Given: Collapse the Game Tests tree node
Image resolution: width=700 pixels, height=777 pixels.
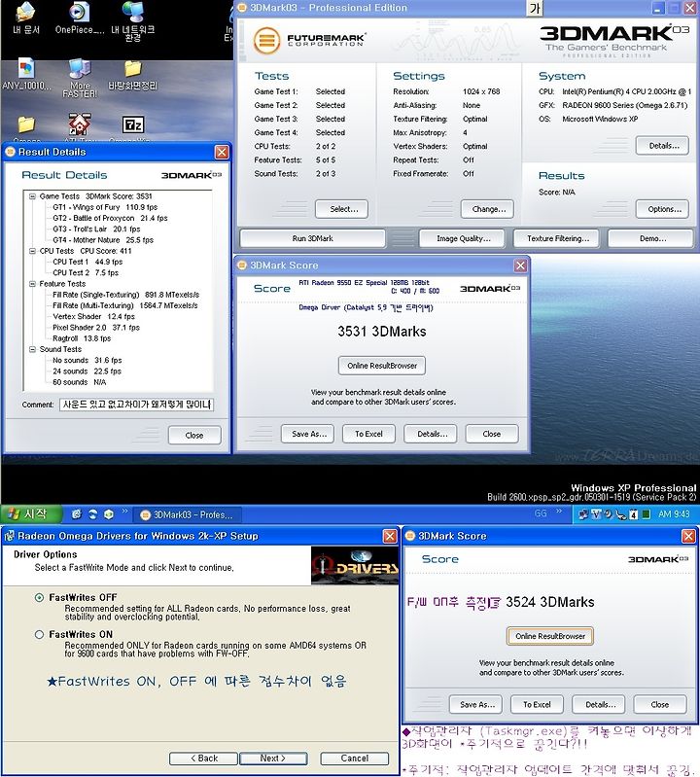Looking at the screenshot, I should (x=32, y=196).
